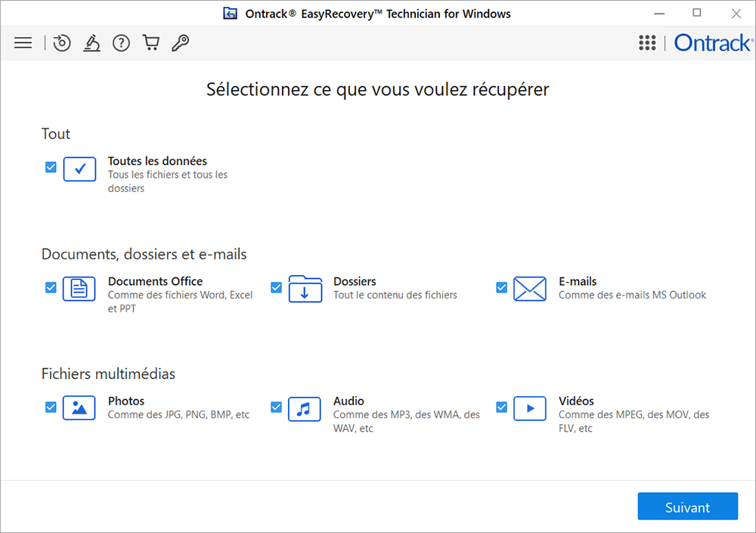The height and width of the screenshot is (533, 756).
Task: Click the Photos label text
Action: (126, 401)
